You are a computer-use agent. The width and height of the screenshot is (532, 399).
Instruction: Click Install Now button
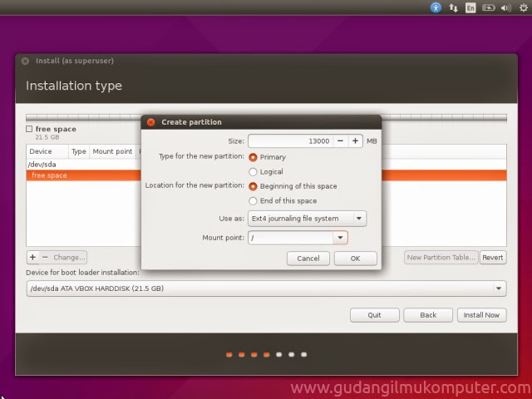[482, 315]
